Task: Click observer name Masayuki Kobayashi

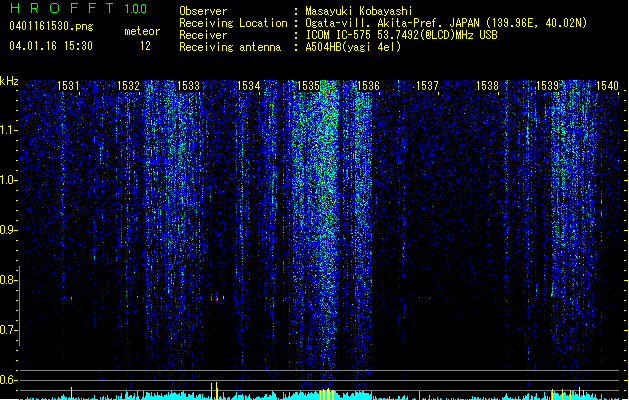Action: click(x=359, y=11)
